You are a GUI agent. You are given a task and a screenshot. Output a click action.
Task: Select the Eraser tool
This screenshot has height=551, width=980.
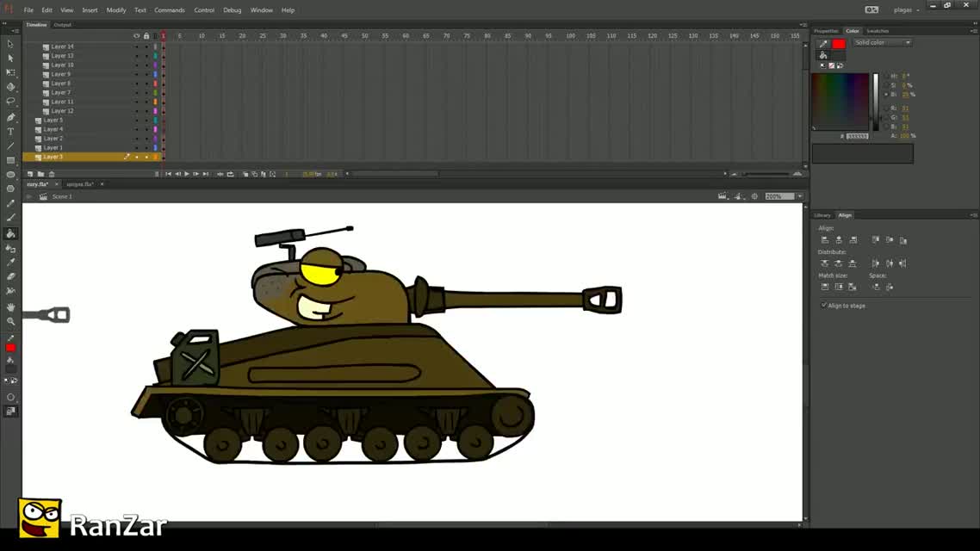10,276
